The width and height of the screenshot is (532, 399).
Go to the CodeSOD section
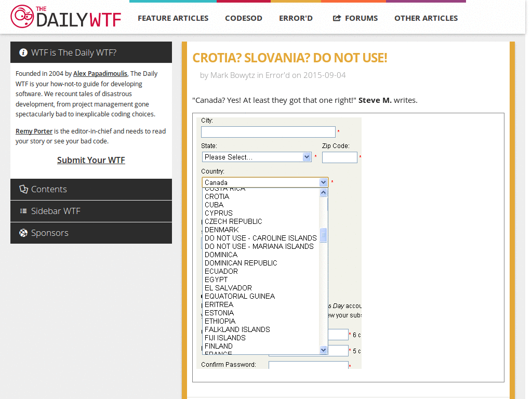click(x=243, y=18)
